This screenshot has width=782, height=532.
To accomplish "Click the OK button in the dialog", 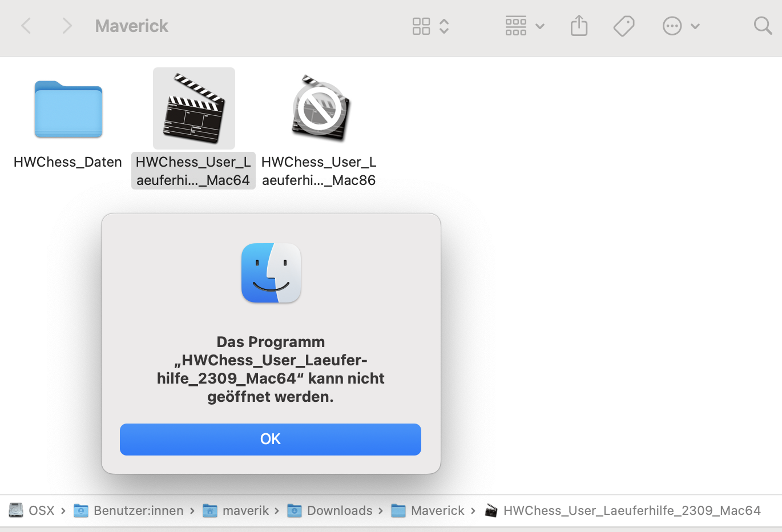I will 270,439.
